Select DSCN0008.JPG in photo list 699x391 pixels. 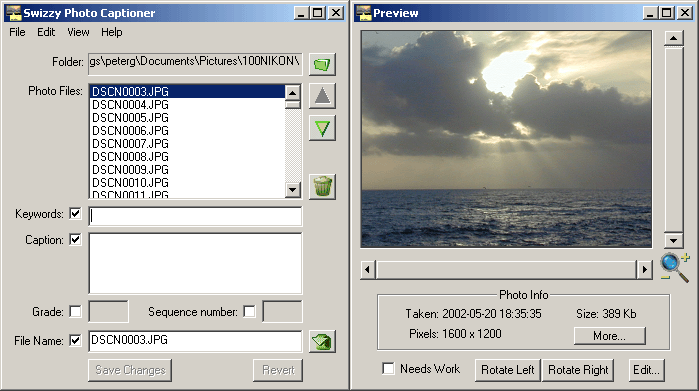(x=187, y=156)
